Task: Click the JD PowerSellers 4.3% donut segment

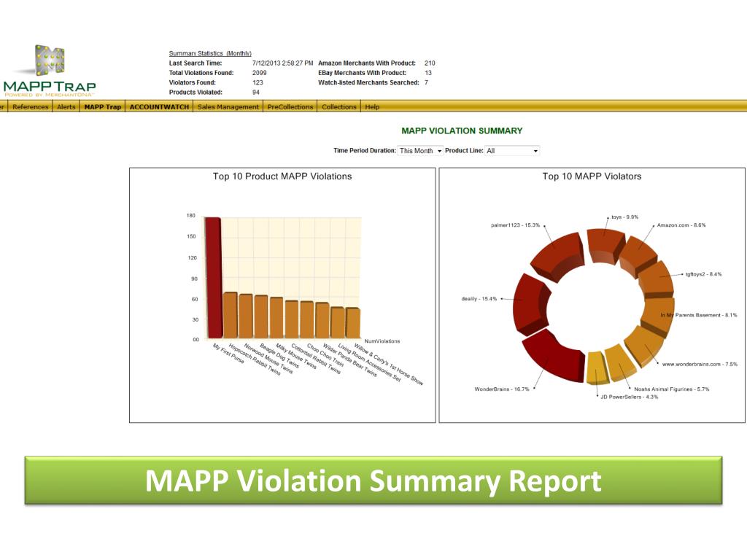Action: (597, 368)
